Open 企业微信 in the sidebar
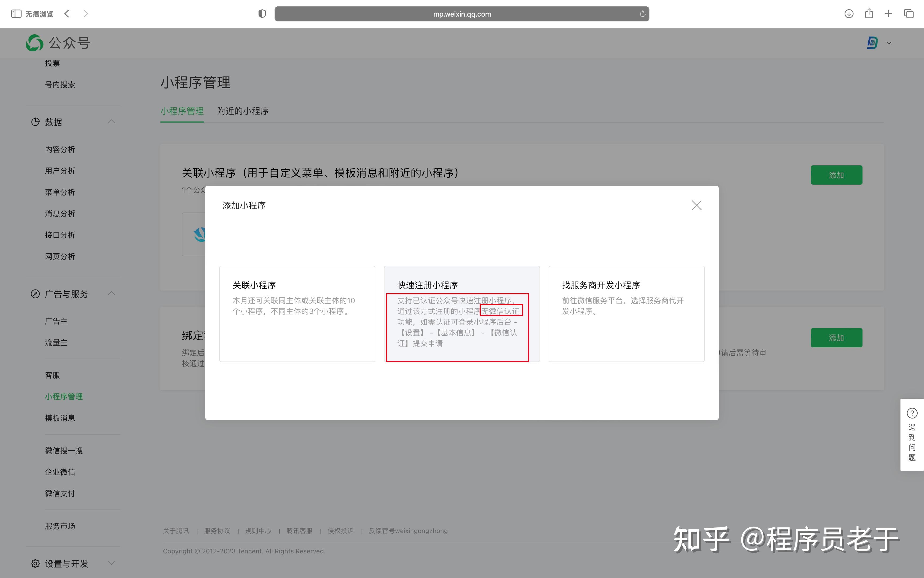 pyautogui.click(x=60, y=472)
